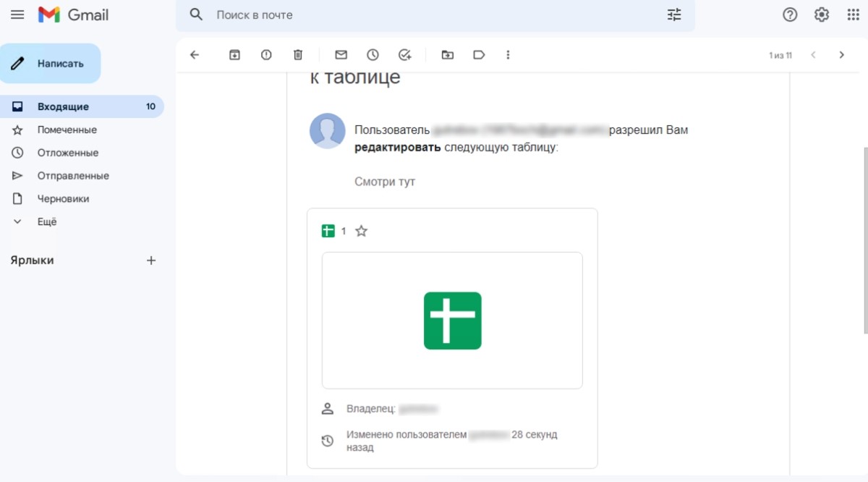Expand the Ещё sidebar section
This screenshot has width=868, height=482.
(x=47, y=221)
